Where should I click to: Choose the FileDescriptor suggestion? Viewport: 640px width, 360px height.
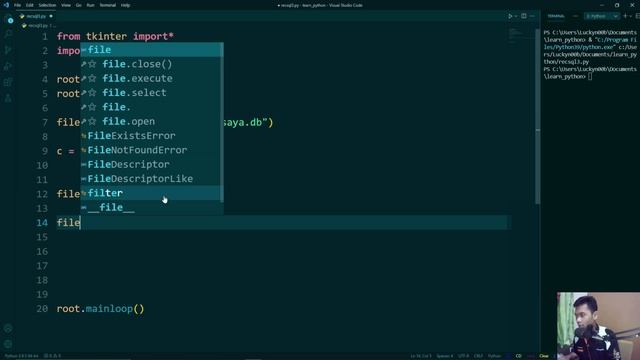pyautogui.click(x=151, y=164)
